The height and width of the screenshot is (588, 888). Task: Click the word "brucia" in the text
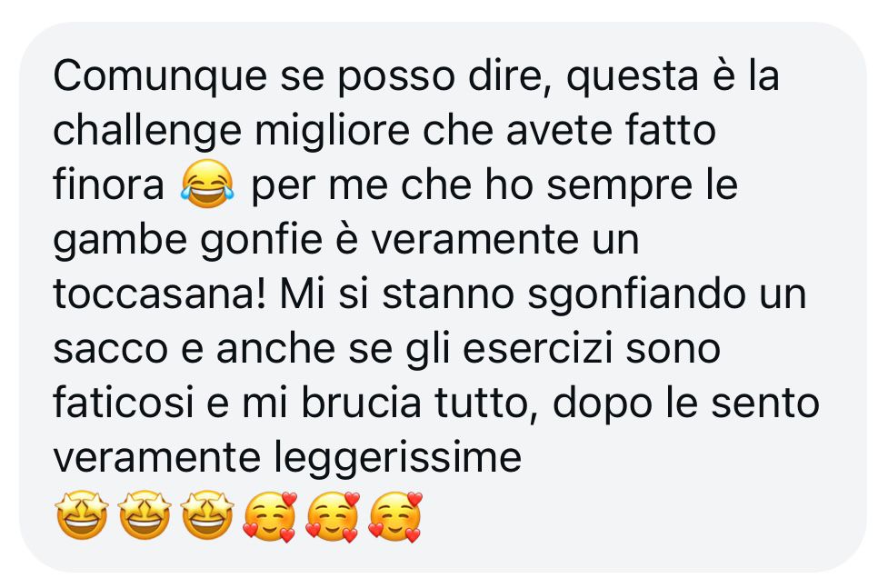(x=361, y=404)
